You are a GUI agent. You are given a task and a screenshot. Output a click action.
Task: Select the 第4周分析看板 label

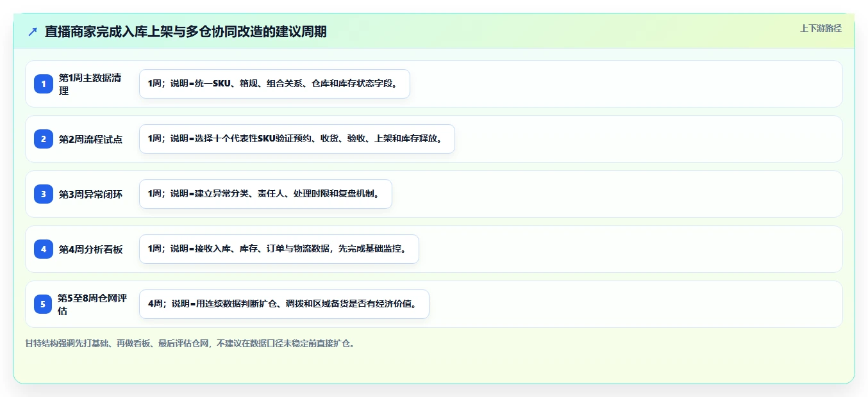tap(90, 249)
